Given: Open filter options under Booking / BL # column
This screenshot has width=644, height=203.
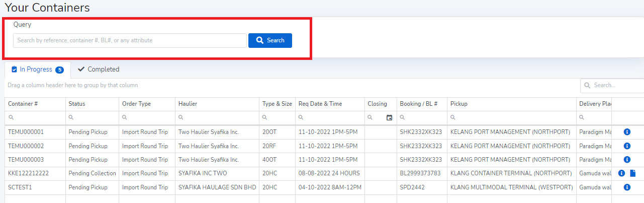Looking at the screenshot, I should click(x=403, y=118).
